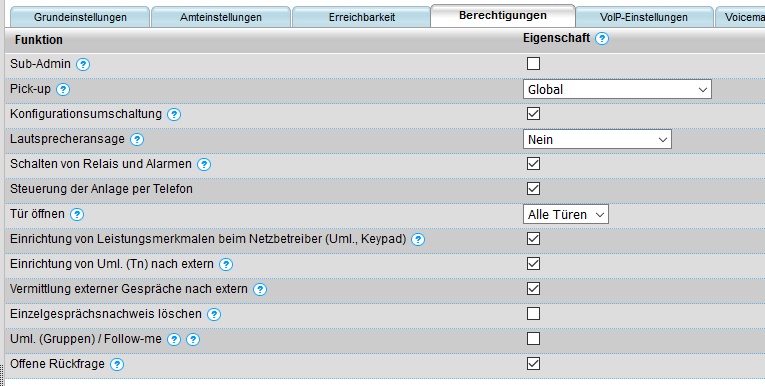The image size is (765, 386).
Task: Open help for Schalten von Relais und Alarmen
Action: click(204, 164)
